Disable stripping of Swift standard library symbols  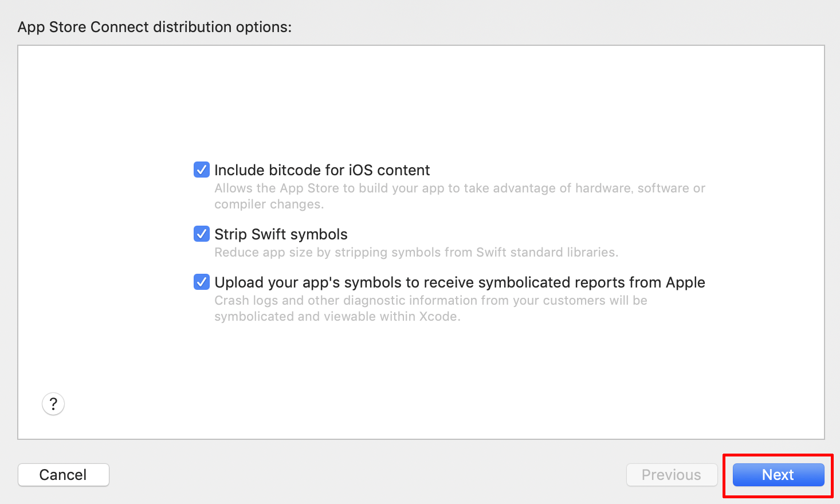point(201,234)
